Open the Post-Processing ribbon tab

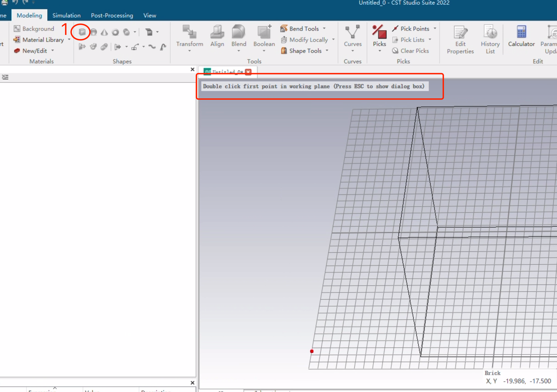coord(112,16)
